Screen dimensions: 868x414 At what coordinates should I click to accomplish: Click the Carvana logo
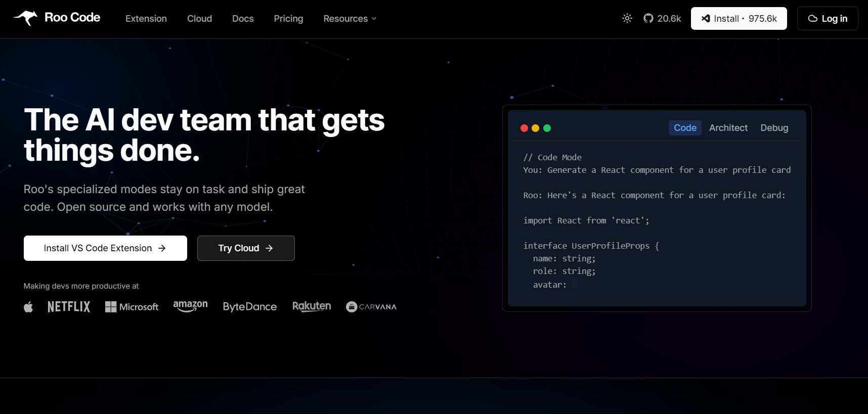pos(371,307)
